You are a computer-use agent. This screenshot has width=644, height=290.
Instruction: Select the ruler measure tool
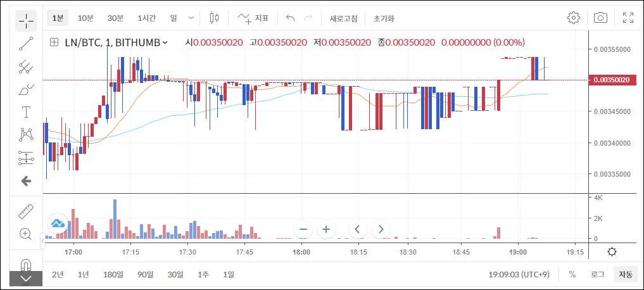(x=26, y=211)
